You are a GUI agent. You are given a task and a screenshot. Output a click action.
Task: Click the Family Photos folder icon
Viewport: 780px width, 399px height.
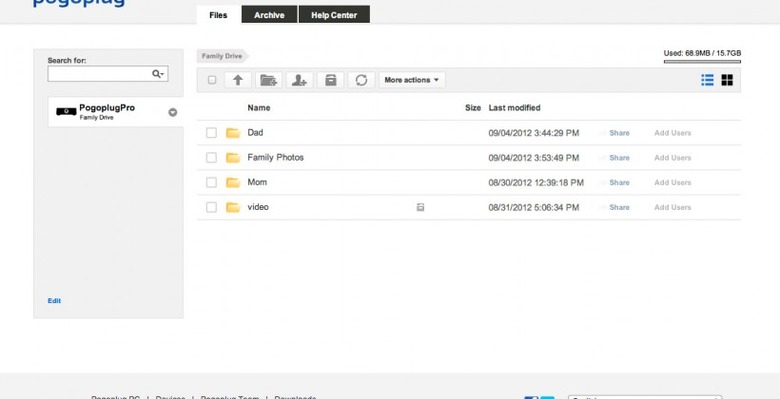(233, 158)
